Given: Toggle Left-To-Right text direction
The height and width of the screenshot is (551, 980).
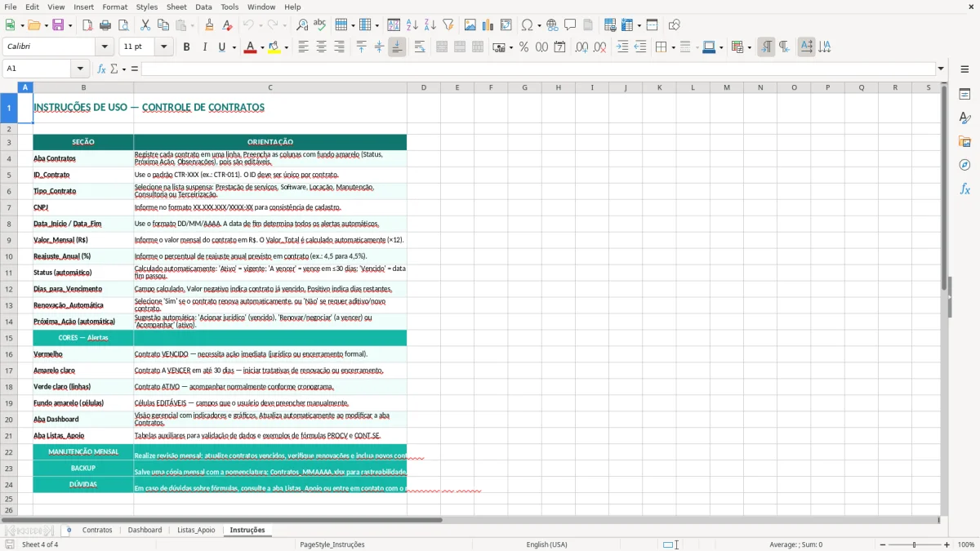Looking at the screenshot, I should pos(766,47).
